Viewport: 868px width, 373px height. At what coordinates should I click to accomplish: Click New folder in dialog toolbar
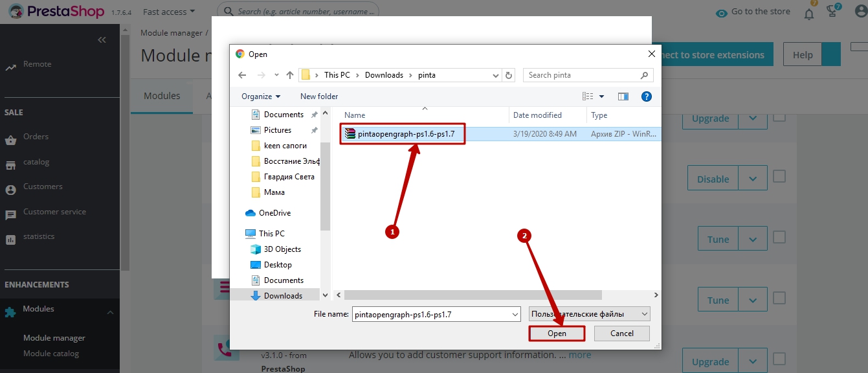[319, 96]
